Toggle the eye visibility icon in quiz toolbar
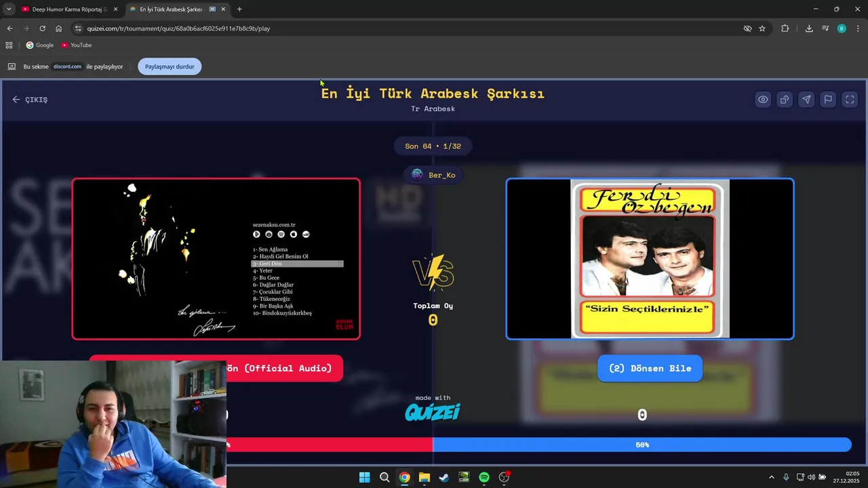 (x=763, y=100)
